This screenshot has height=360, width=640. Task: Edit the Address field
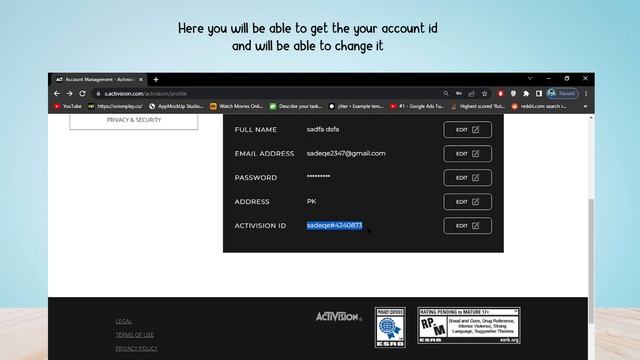[467, 202]
